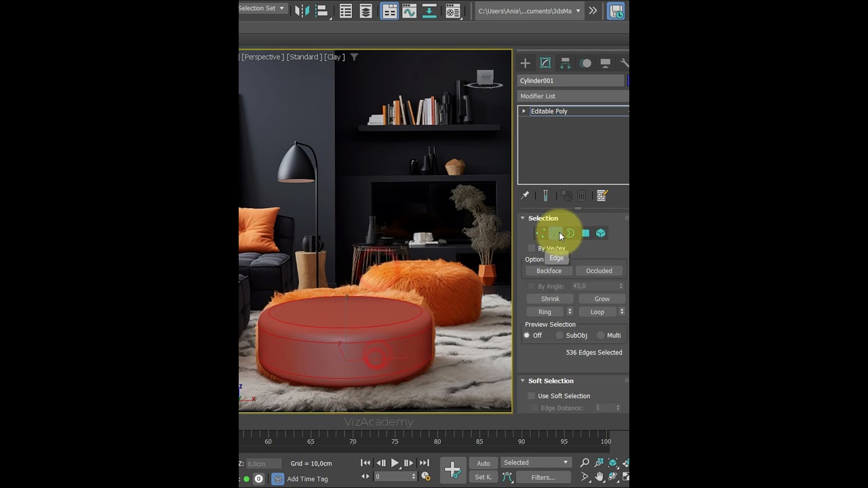Click the Ring button
This screenshot has height=488, width=868.
point(545,312)
